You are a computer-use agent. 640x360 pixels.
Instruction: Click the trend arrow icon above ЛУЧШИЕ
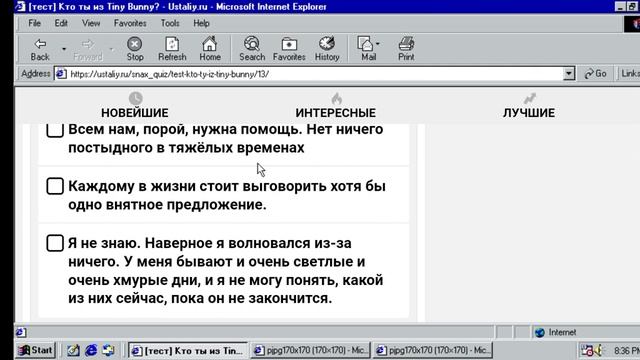coord(529,98)
